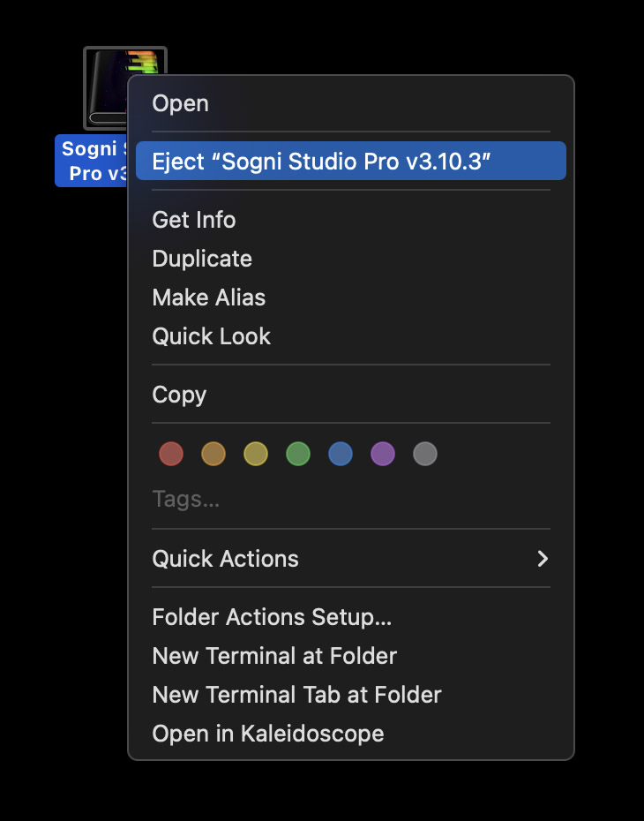The height and width of the screenshot is (821, 644).
Task: Select Open from the context menu
Action: click(180, 103)
